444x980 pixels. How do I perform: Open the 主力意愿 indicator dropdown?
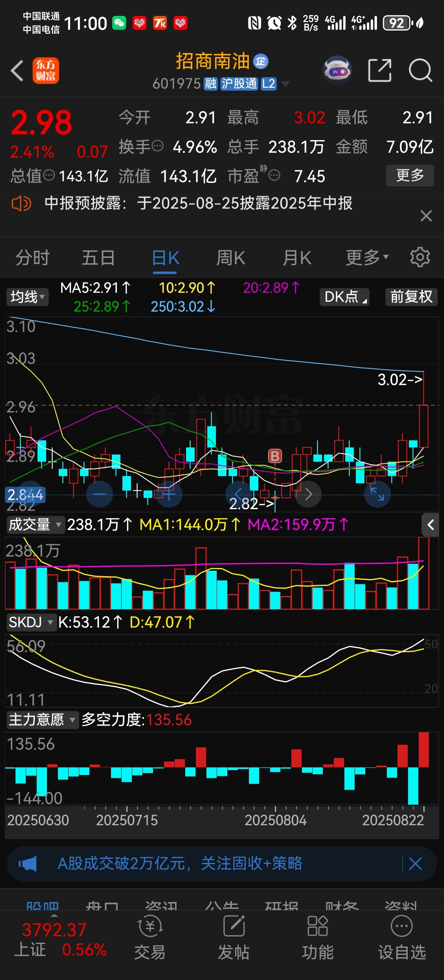42,719
